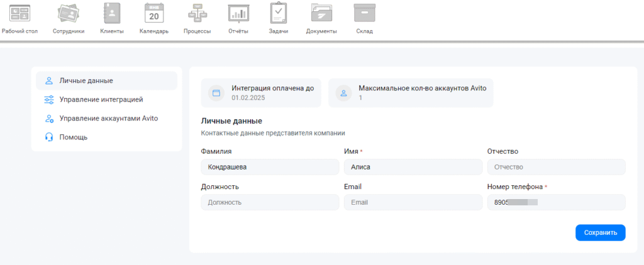The width and height of the screenshot is (644, 265).
Task: Focus the Фамилия field containing Кондрашева
Action: (270, 167)
